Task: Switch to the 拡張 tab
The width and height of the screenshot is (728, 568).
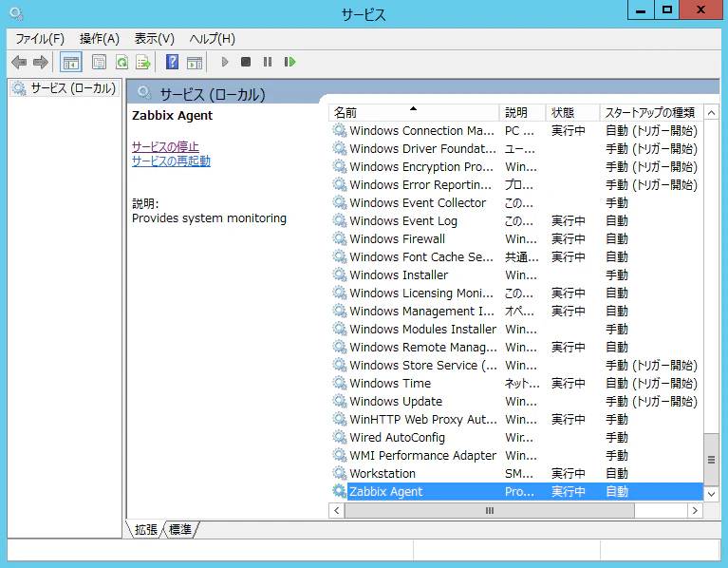Action: tap(146, 529)
